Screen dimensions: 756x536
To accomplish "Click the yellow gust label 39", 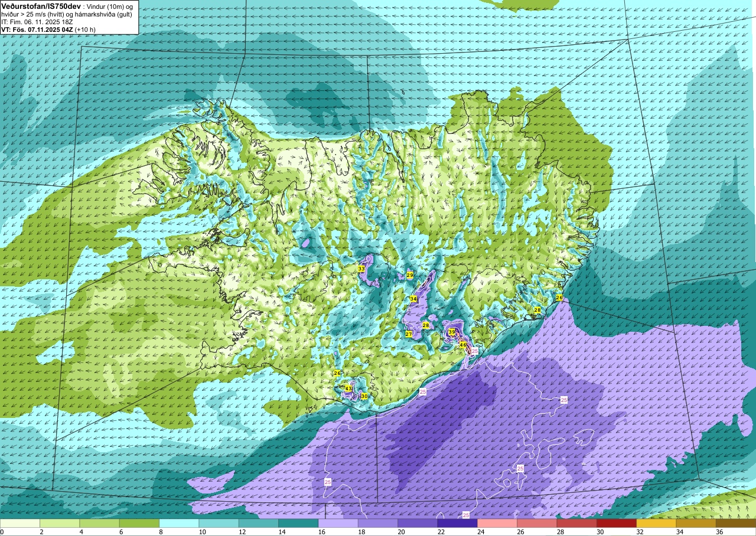I will tap(452, 332).
